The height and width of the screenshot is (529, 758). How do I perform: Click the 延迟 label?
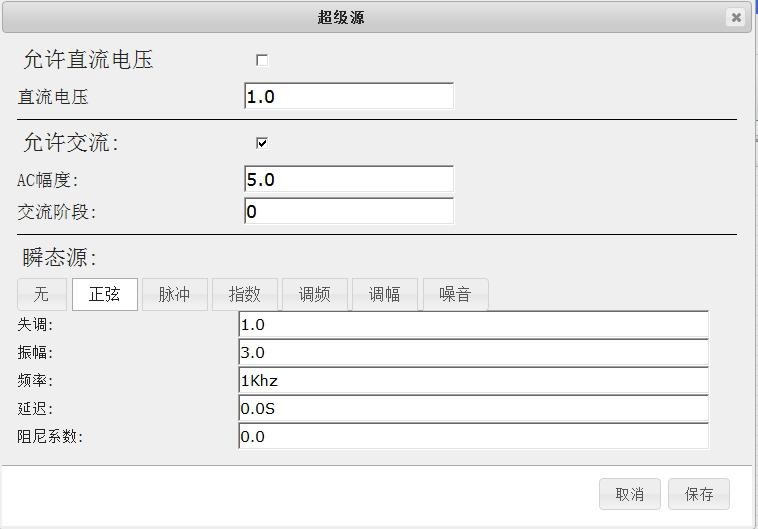coord(35,409)
